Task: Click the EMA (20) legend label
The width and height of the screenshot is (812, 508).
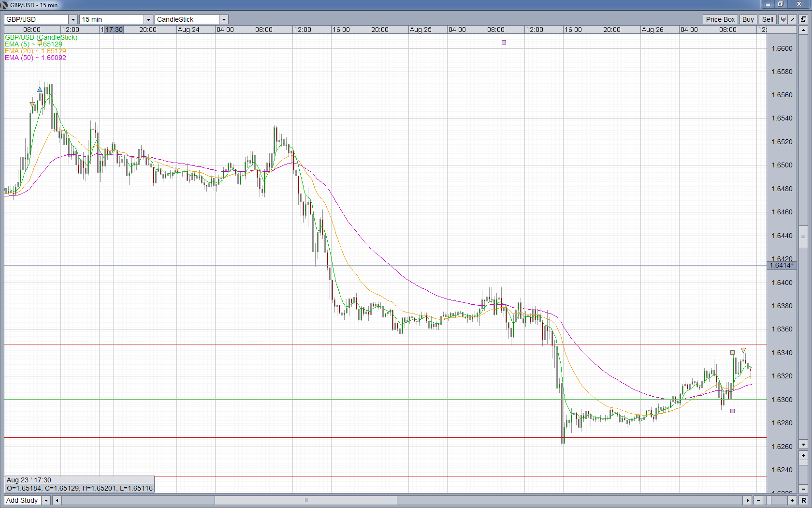Action: [36, 51]
